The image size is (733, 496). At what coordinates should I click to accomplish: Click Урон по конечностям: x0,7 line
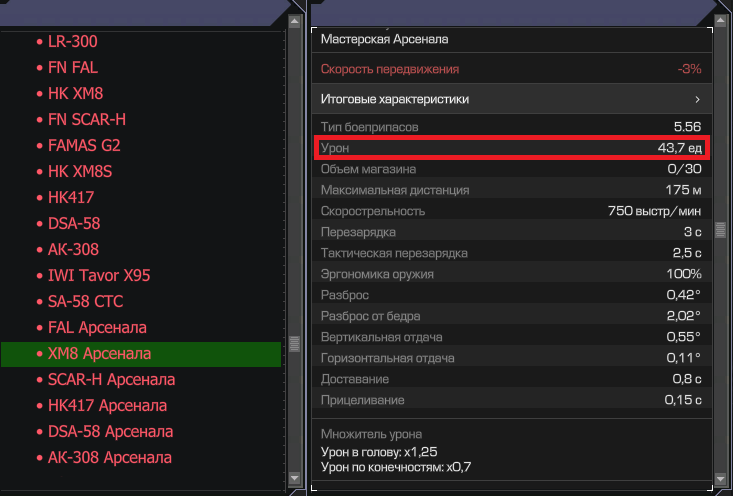tap(396, 467)
